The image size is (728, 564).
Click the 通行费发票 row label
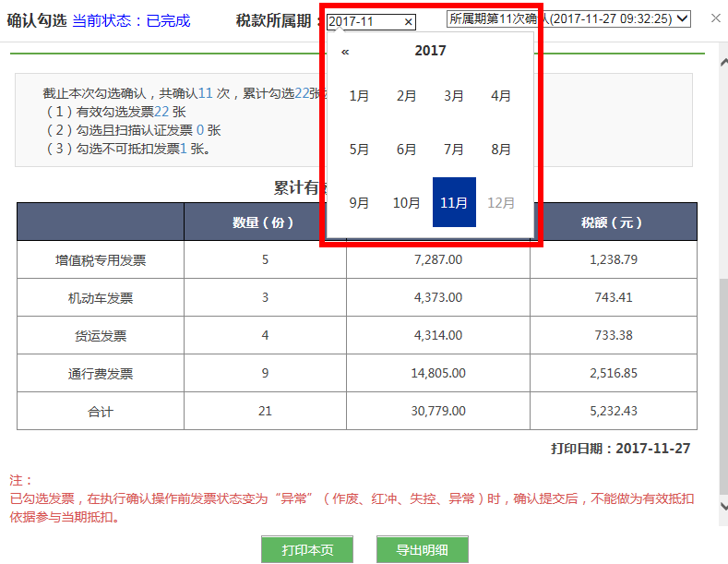[x=101, y=374]
